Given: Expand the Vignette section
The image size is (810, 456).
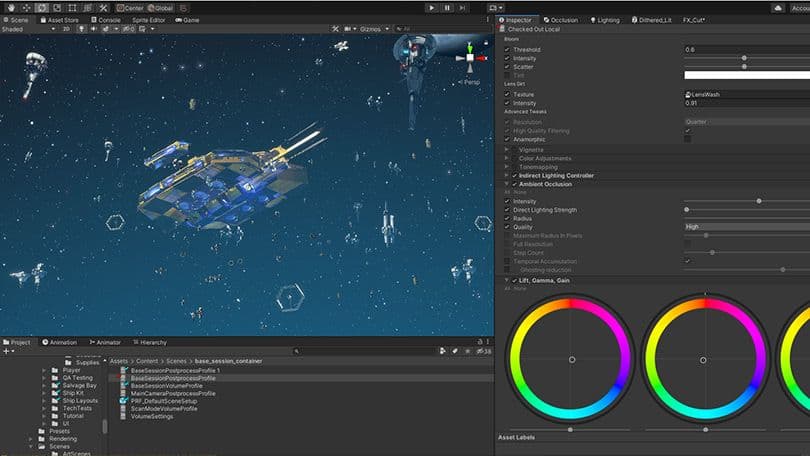Looking at the screenshot, I should pyautogui.click(x=507, y=150).
